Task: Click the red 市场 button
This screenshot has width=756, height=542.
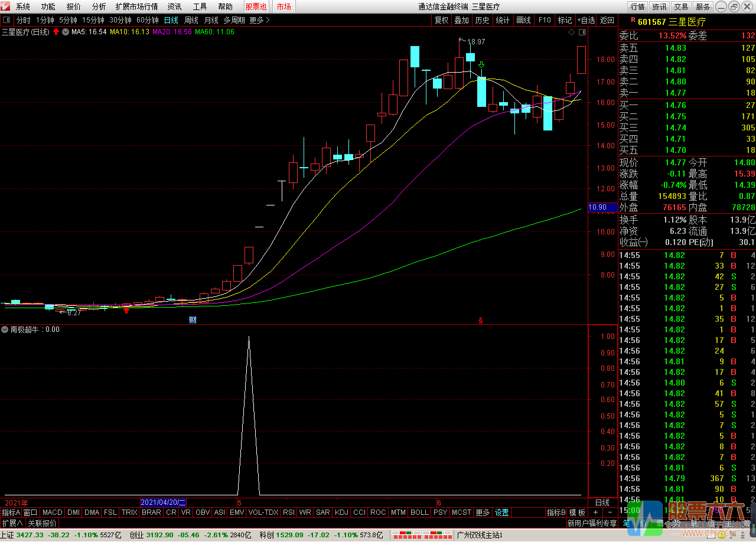Action: pos(284,7)
